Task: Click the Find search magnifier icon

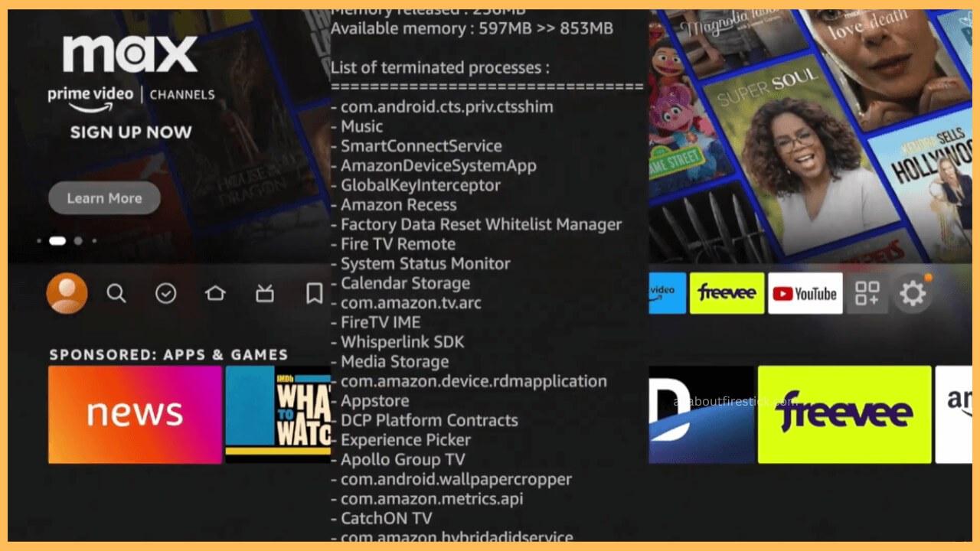Action: 116,293
